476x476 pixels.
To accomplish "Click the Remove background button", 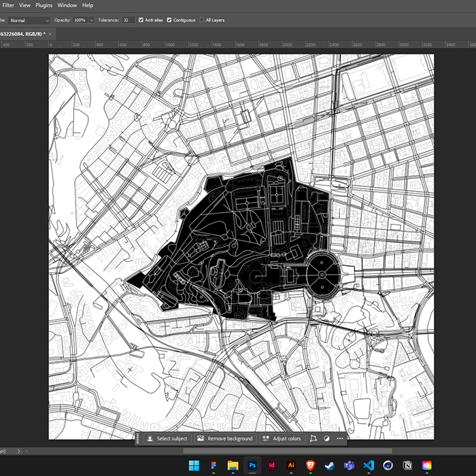I will [225, 439].
